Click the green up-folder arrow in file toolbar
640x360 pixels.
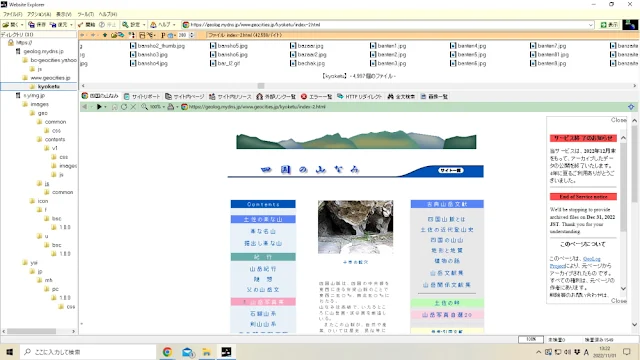click(x=105, y=35)
